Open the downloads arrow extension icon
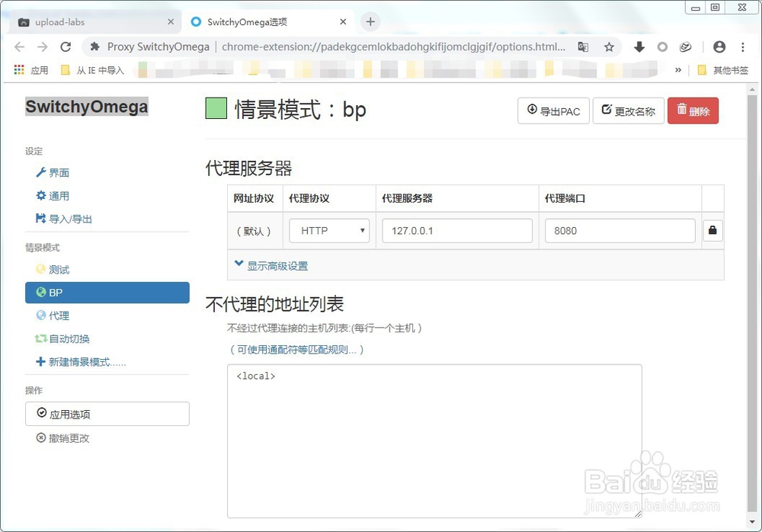Viewport: 762px width, 532px height. point(639,46)
